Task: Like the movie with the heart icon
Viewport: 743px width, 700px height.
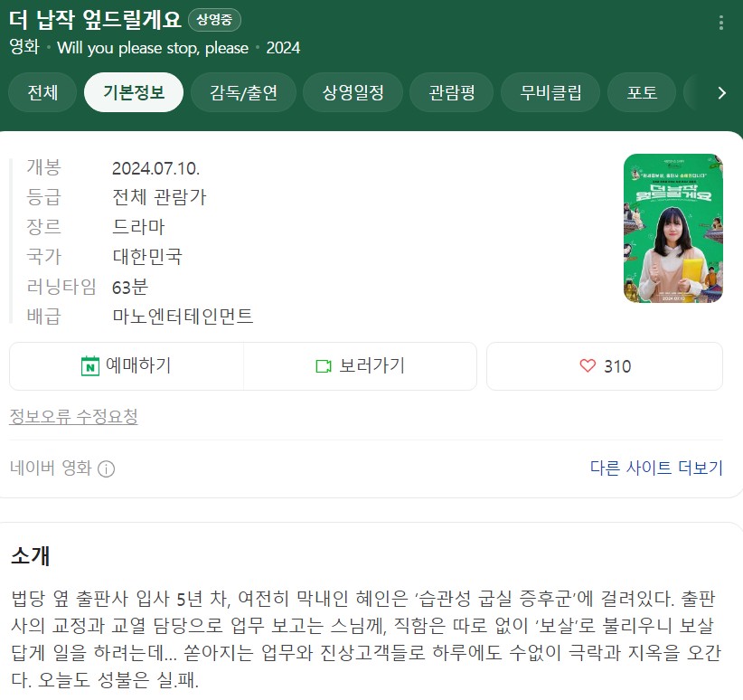Action: pos(588,365)
